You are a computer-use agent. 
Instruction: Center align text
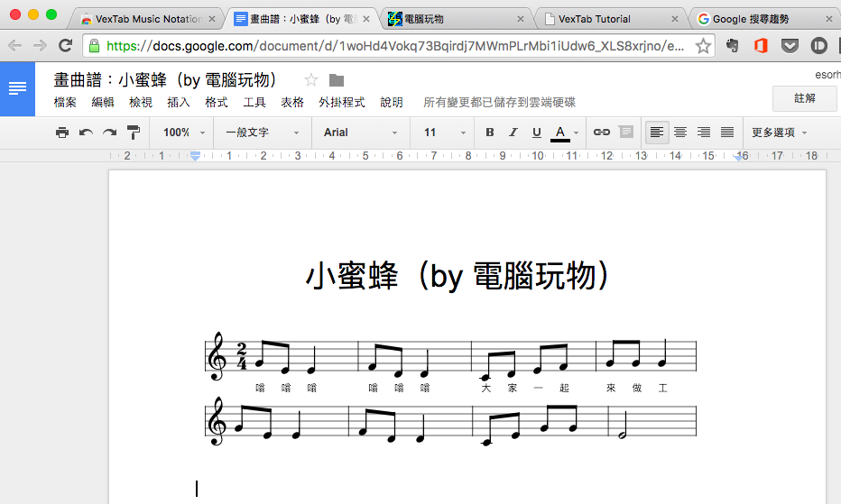click(x=680, y=133)
